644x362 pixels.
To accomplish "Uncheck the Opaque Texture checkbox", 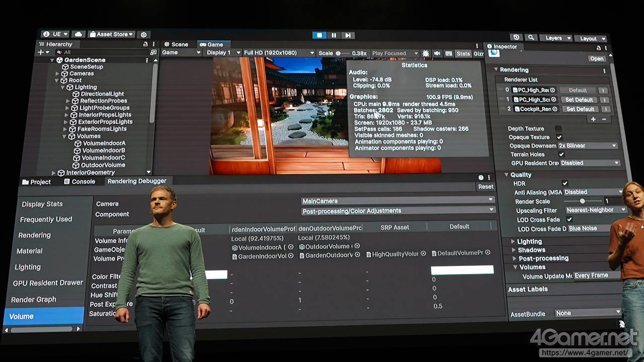I will 559,137.
